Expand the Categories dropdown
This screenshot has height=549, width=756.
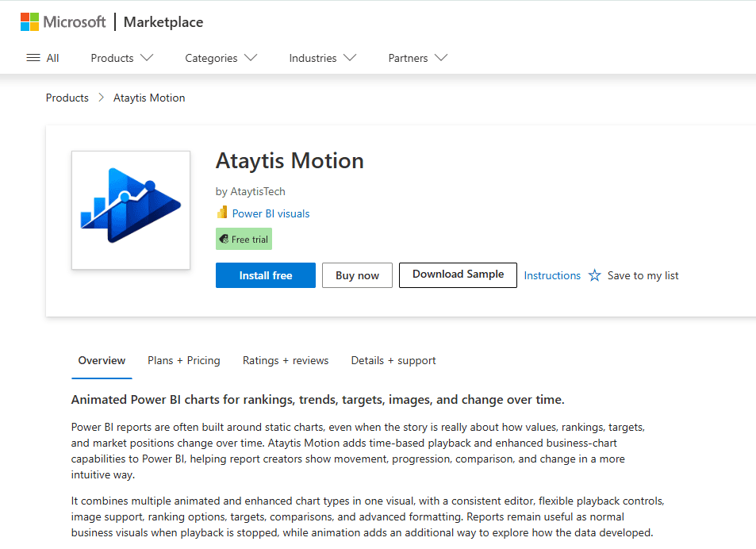click(x=221, y=58)
